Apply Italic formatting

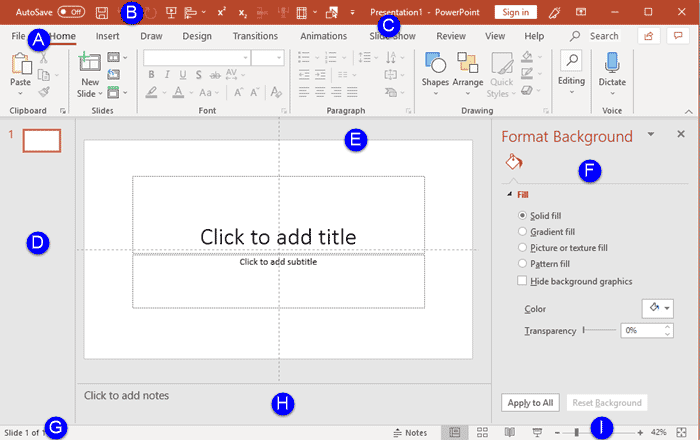click(167, 75)
